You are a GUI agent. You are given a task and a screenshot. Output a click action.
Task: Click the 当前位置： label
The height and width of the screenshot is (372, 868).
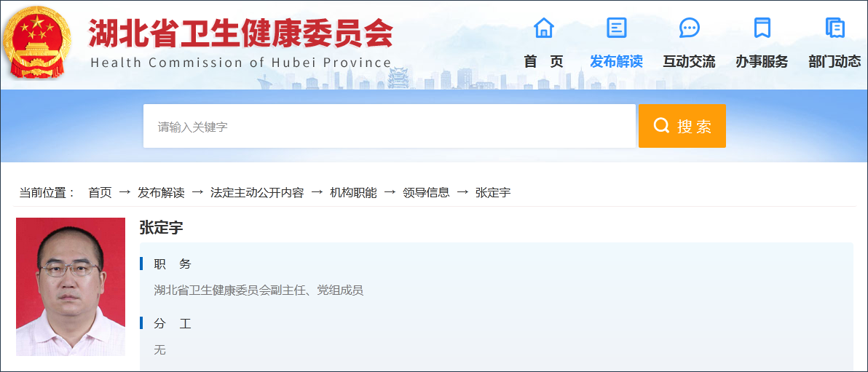point(47,193)
